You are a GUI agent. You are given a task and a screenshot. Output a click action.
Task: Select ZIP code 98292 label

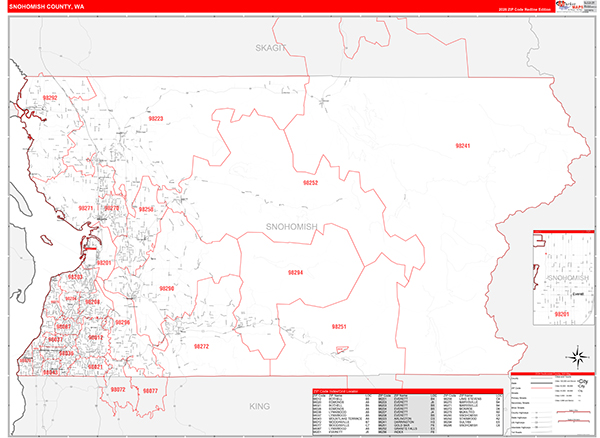[50, 98]
